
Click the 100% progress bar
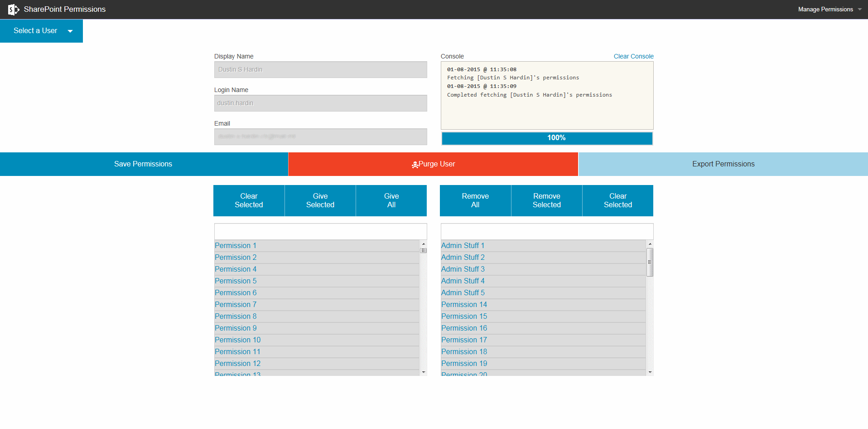547,138
